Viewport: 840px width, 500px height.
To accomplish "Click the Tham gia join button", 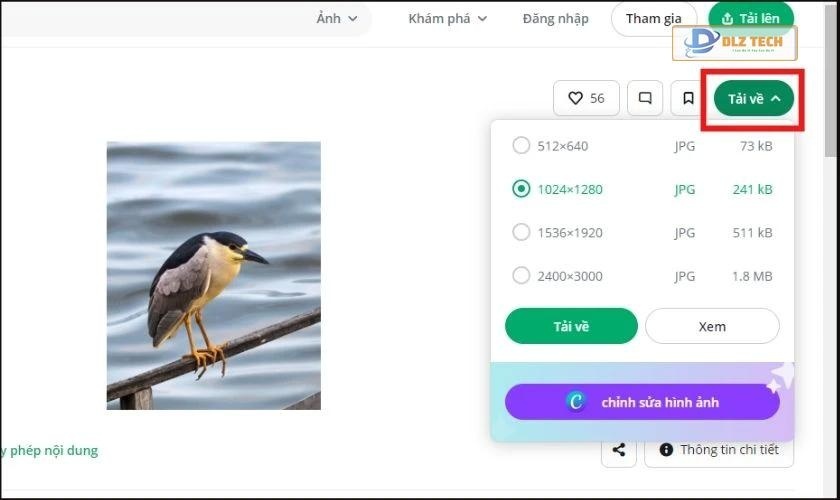I will pyautogui.click(x=654, y=19).
